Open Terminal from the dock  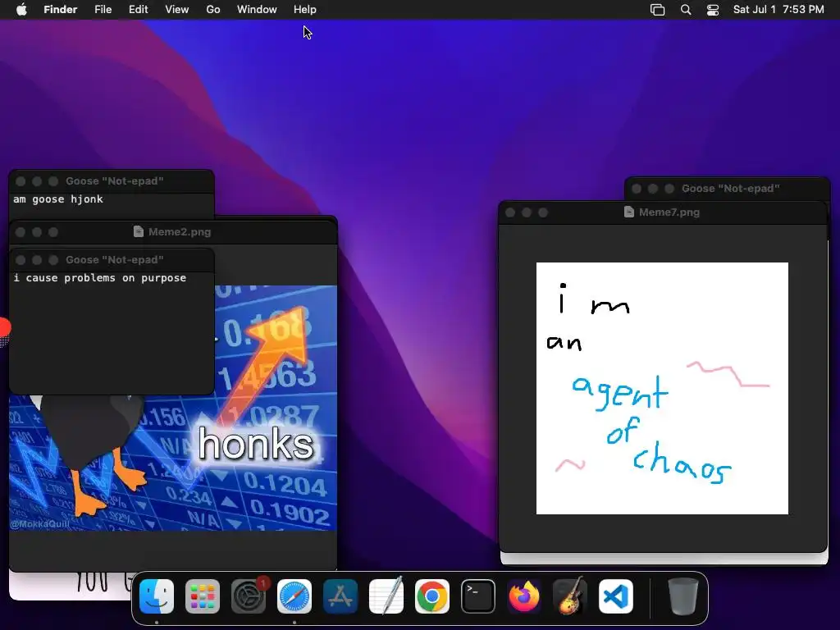coord(478,596)
